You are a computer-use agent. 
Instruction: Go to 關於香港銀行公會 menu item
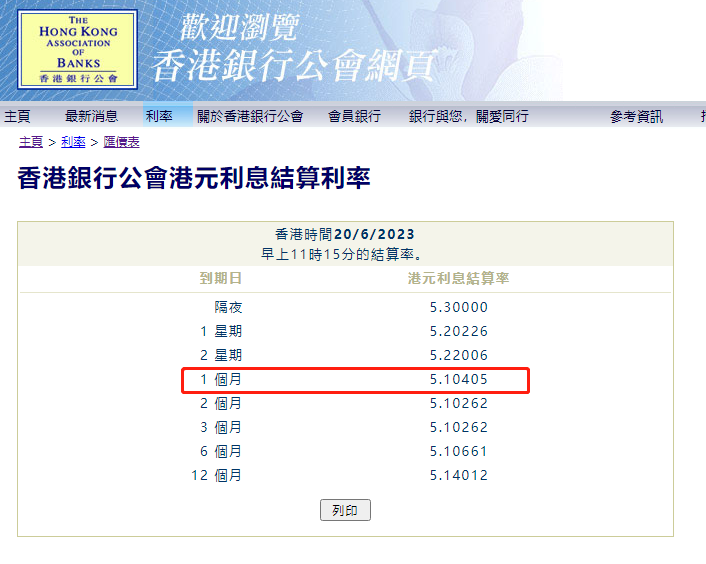tap(249, 116)
